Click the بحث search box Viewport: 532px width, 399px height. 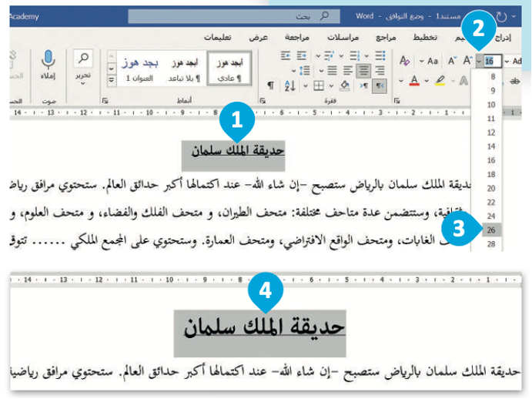pos(234,16)
